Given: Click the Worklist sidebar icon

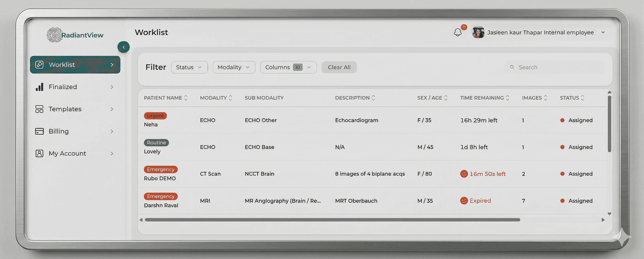Looking at the screenshot, I should (40, 65).
